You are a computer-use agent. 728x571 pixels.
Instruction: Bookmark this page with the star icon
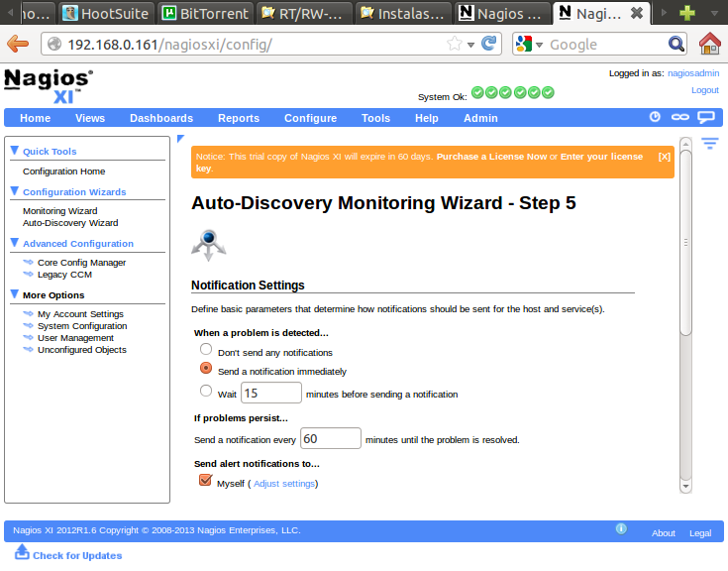click(x=455, y=44)
